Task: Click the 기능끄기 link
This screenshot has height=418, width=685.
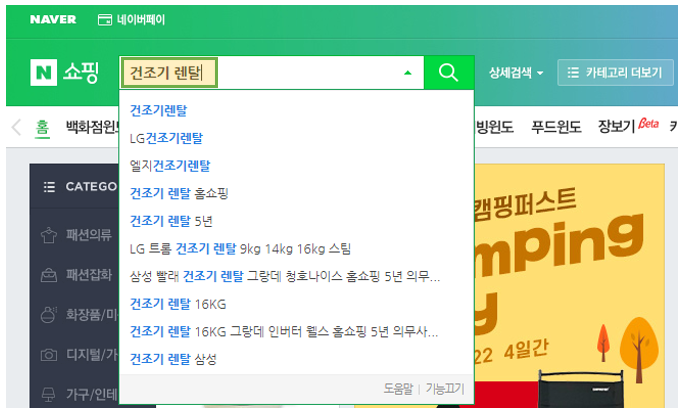Action: coord(445,389)
